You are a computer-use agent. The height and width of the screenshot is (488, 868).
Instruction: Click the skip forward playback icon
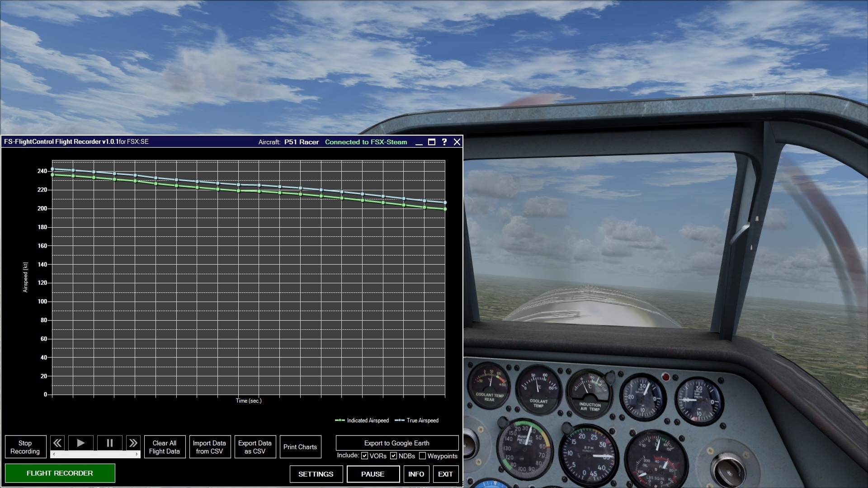pyautogui.click(x=134, y=443)
